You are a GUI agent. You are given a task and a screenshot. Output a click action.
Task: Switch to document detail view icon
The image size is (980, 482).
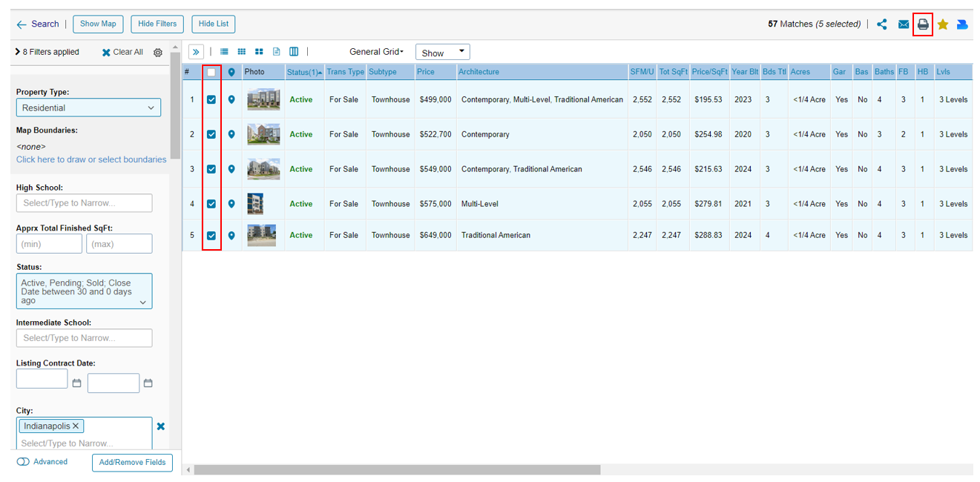pos(277,52)
